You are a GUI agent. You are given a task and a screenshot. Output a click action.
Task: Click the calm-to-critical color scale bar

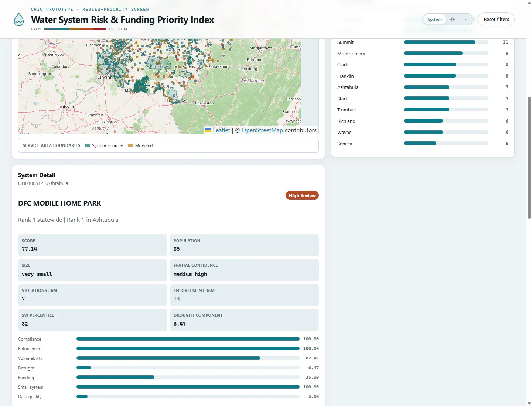[x=75, y=29]
